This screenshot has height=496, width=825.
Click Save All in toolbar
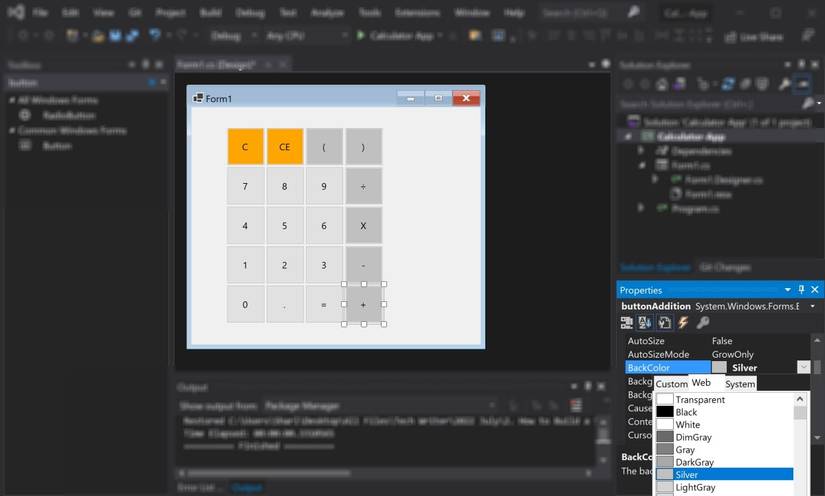(132, 36)
